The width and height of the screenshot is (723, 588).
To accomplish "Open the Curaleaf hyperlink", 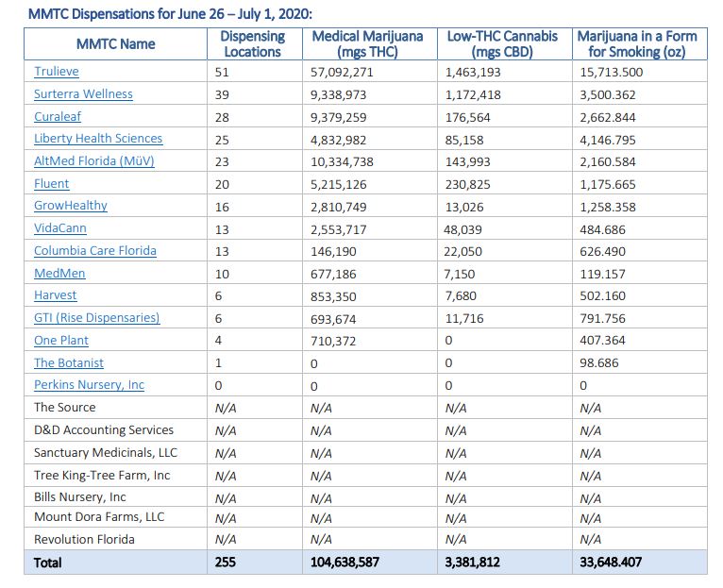I will pyautogui.click(x=59, y=116).
